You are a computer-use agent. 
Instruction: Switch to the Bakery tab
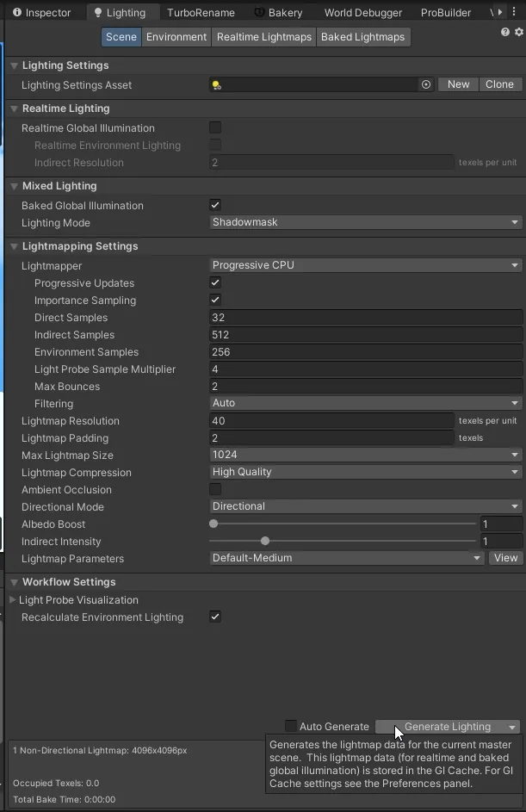pyautogui.click(x=279, y=12)
